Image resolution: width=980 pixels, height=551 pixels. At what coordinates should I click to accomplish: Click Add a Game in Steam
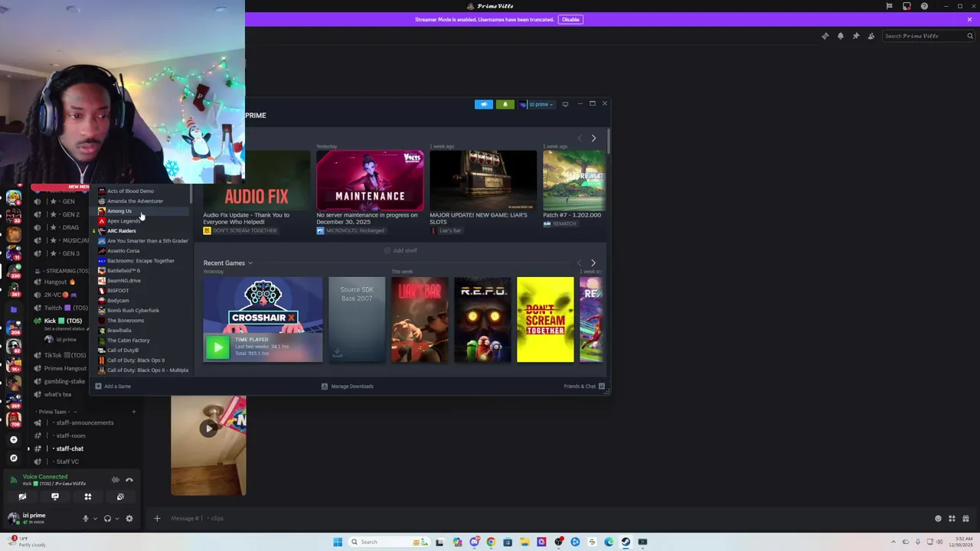point(113,386)
